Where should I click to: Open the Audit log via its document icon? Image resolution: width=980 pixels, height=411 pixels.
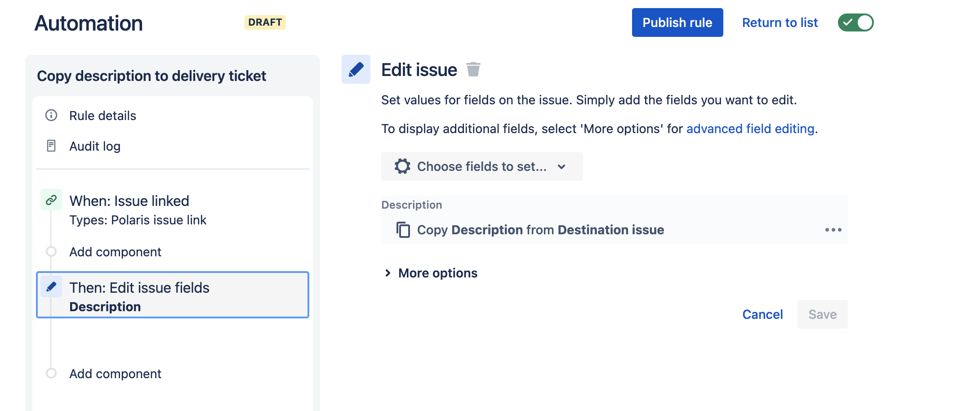pyautogui.click(x=51, y=146)
